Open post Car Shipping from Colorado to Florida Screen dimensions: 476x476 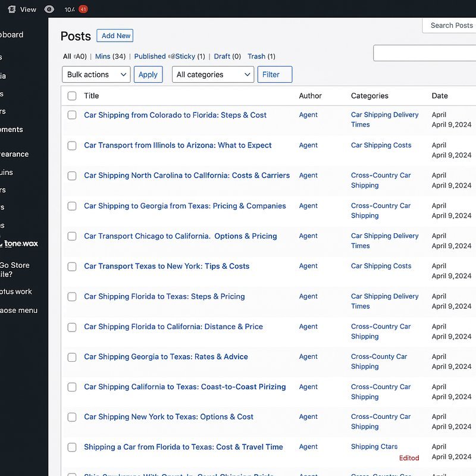tap(175, 115)
